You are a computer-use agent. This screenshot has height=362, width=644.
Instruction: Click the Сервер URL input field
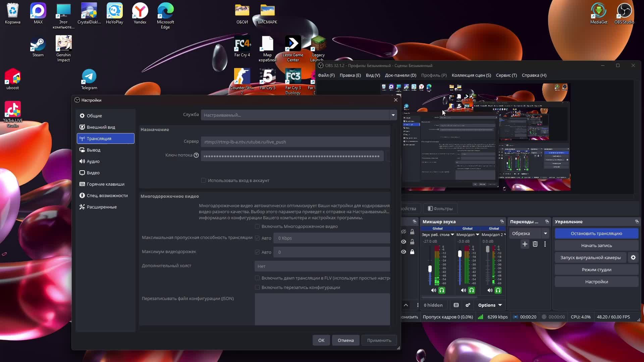click(x=296, y=142)
